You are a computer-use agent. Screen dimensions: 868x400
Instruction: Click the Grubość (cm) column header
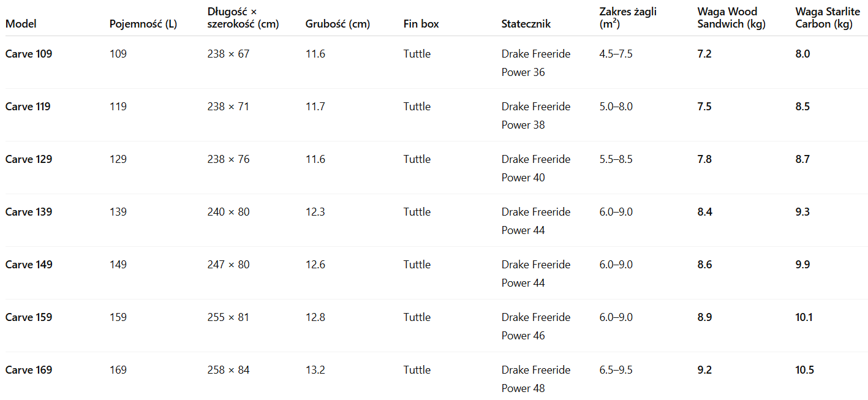coord(338,24)
